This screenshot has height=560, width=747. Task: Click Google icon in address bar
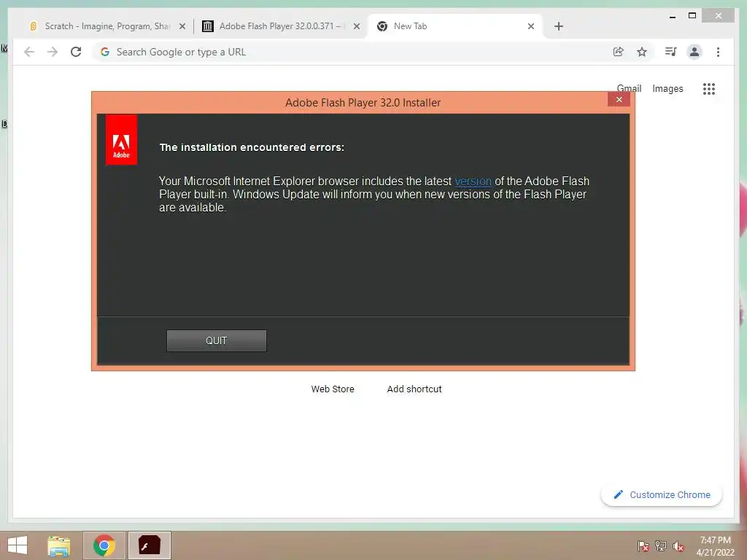[x=105, y=52]
